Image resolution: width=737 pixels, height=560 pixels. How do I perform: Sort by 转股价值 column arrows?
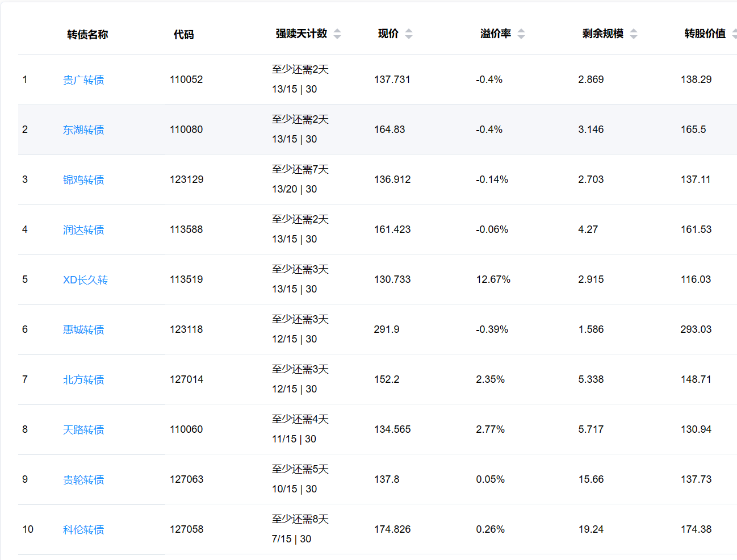point(734,34)
